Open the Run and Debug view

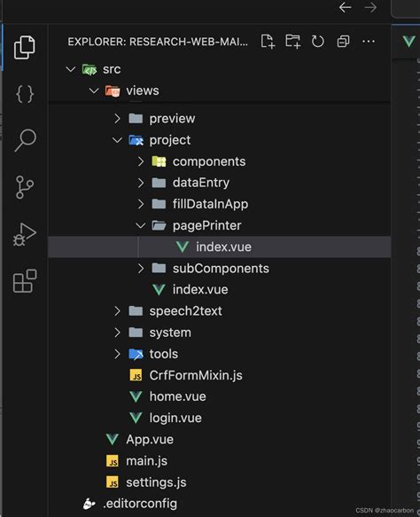[25, 234]
